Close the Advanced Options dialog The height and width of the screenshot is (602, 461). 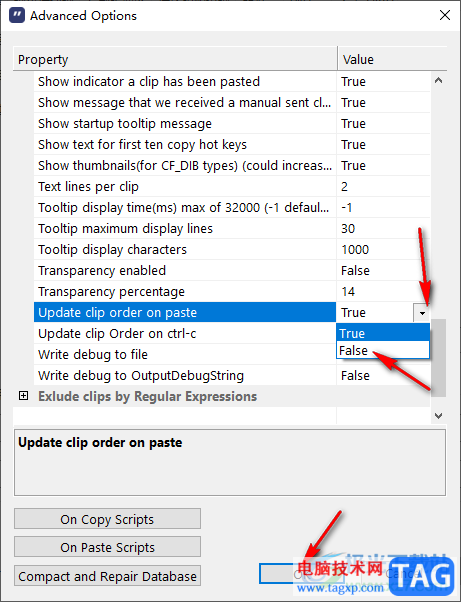[444, 15]
